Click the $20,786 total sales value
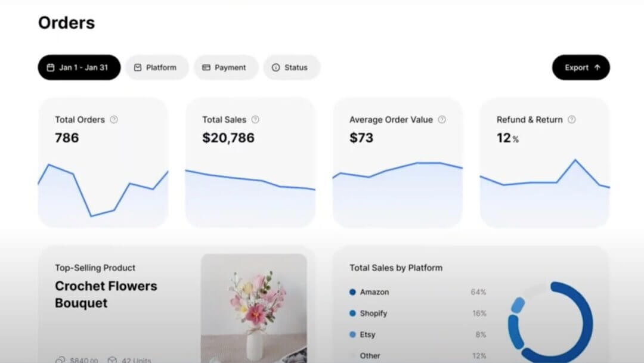 [228, 138]
